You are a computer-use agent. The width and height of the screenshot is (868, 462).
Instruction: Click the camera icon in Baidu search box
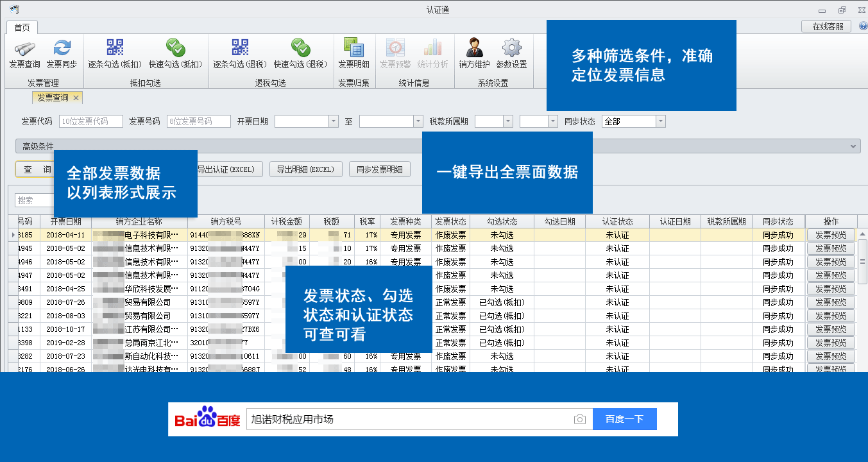580,418
